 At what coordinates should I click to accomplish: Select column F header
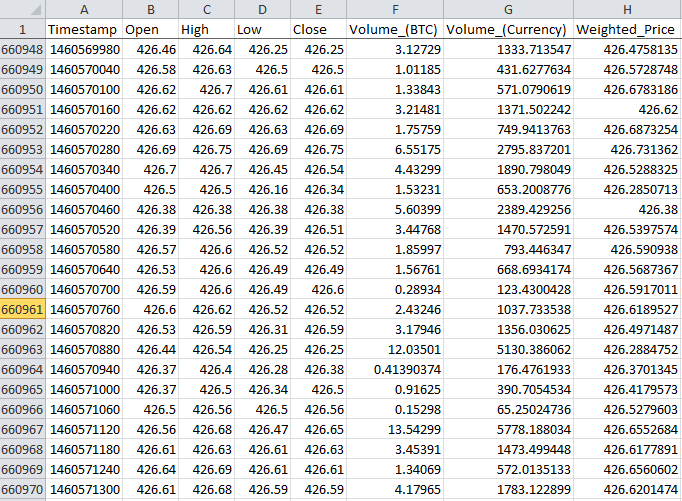point(395,9)
